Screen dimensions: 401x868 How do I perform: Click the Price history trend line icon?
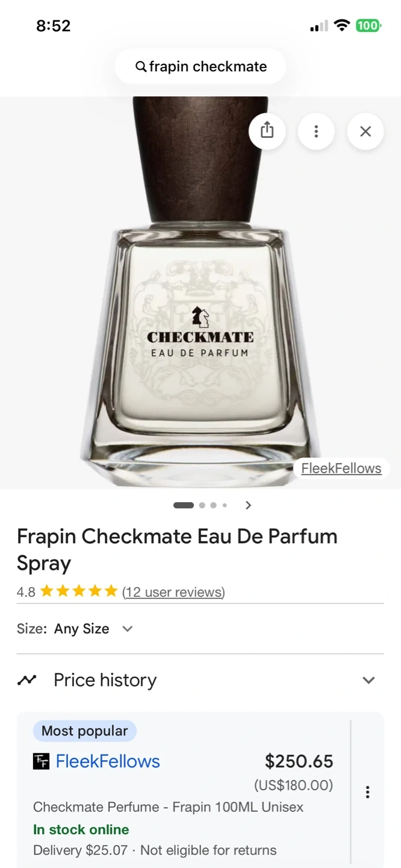(x=26, y=680)
